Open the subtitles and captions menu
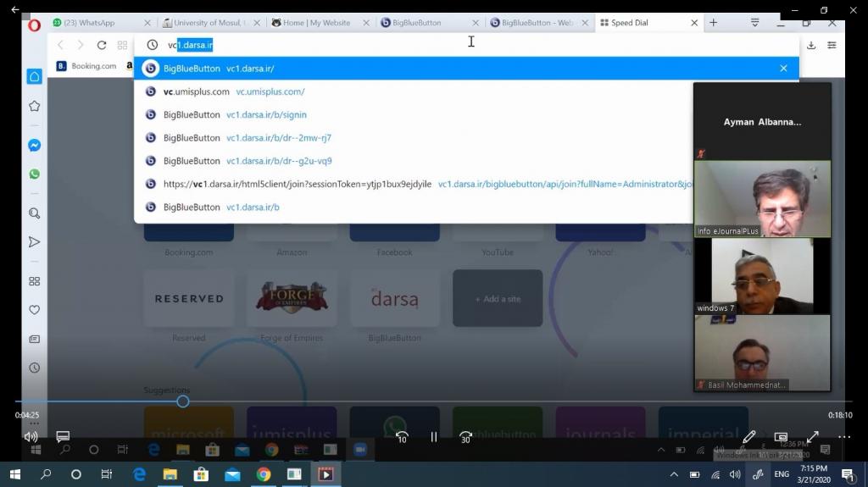This screenshot has width=868, height=487. point(63,437)
